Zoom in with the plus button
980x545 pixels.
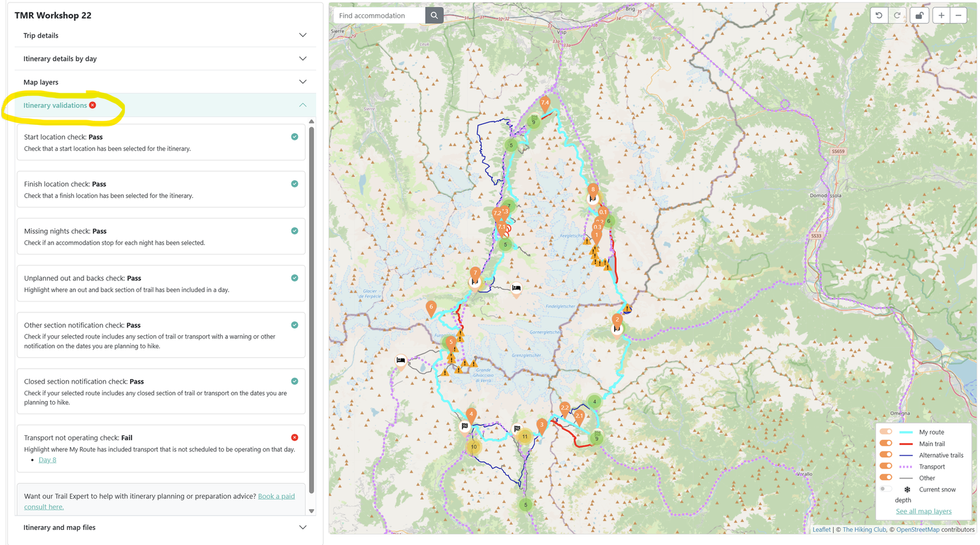coord(941,16)
